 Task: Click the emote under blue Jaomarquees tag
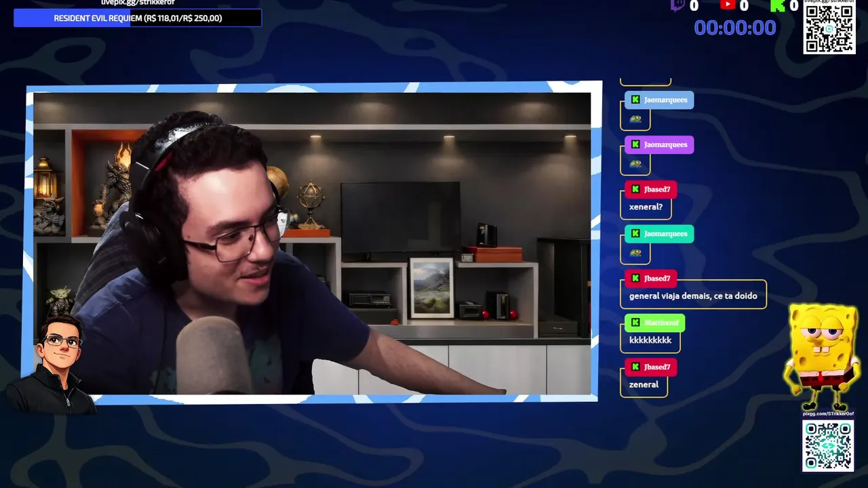coord(635,119)
